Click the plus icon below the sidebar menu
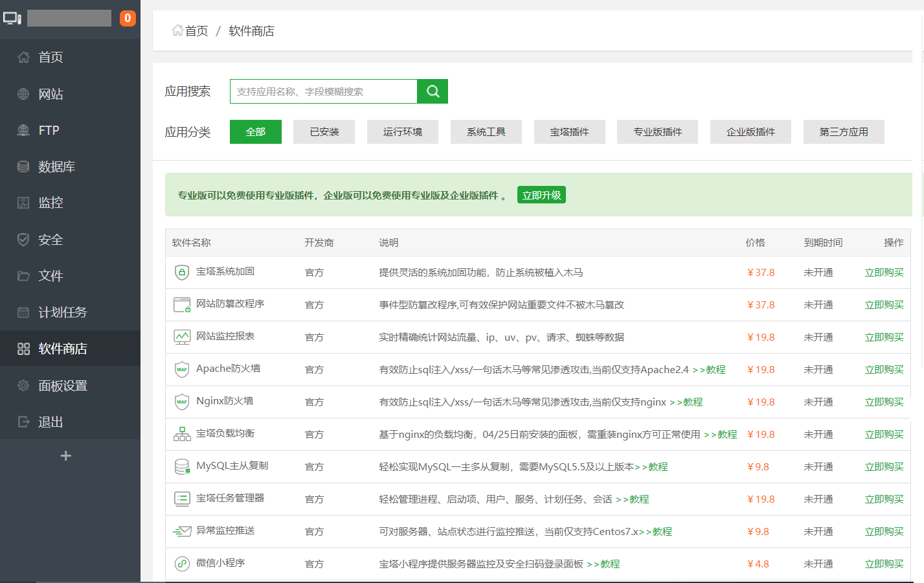Screen dimensions: 924x583 [65, 456]
